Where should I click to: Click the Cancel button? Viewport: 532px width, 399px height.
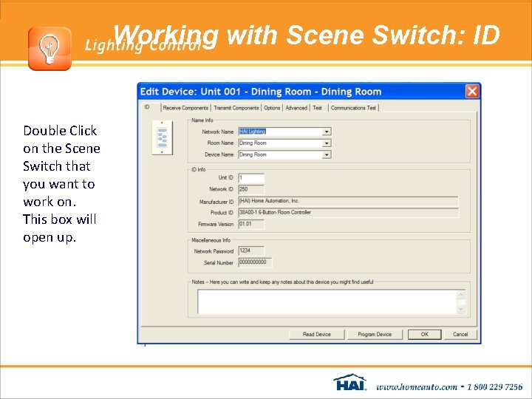pos(460,334)
